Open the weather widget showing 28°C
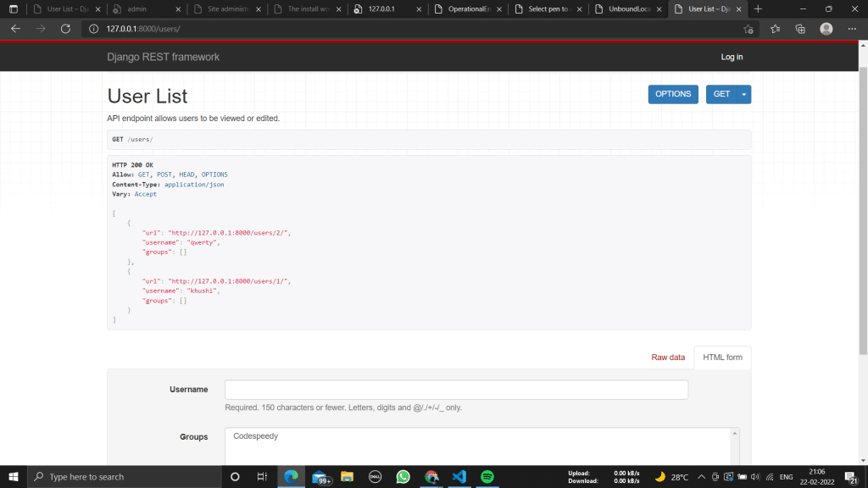 [x=672, y=476]
